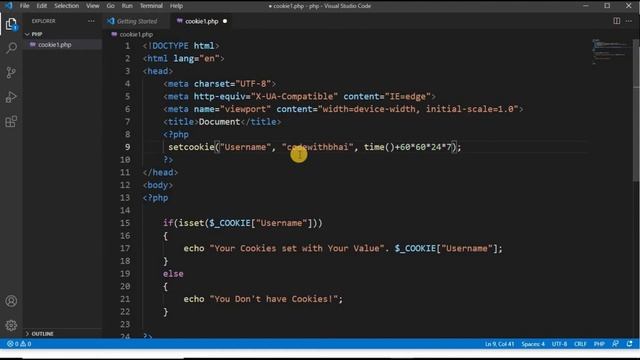Open the Go menu
Viewport: 640px width, 360px height.
[111, 6]
